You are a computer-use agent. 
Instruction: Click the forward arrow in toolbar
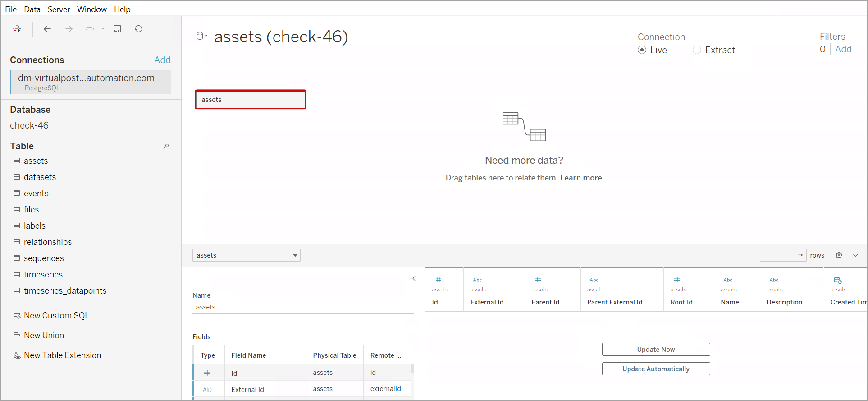click(x=69, y=29)
